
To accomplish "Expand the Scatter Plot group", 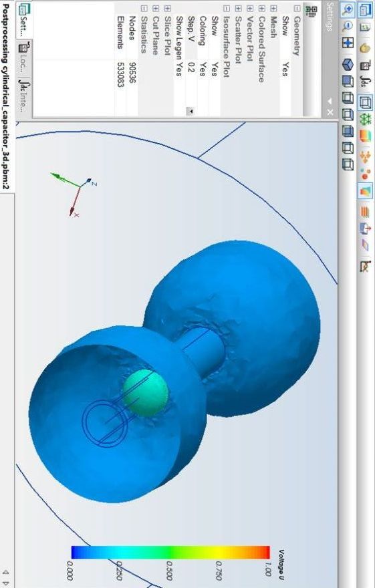I will [238, 8].
